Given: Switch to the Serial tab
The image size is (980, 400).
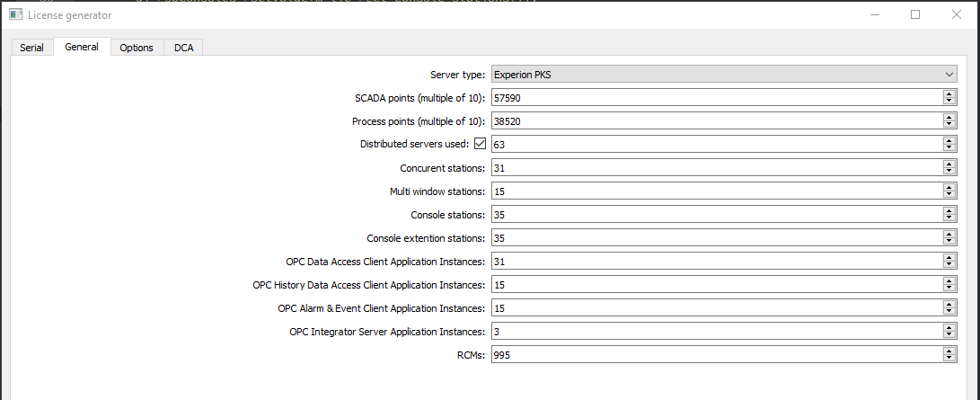Looking at the screenshot, I should (x=31, y=48).
